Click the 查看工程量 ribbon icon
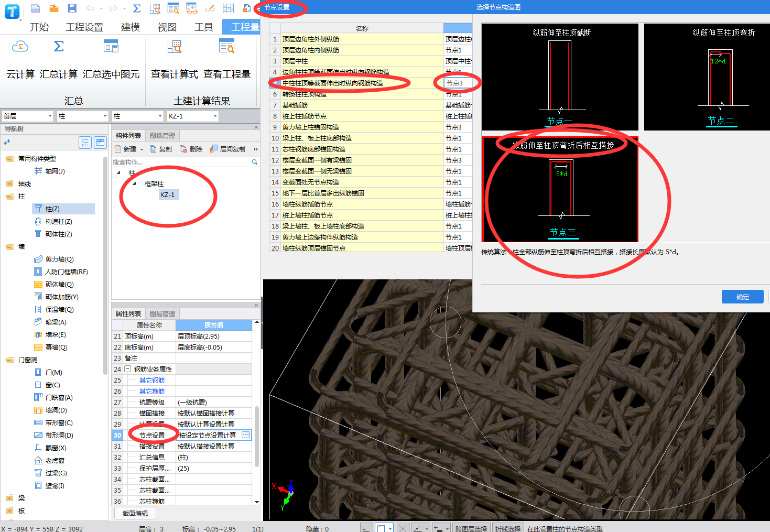 click(227, 47)
